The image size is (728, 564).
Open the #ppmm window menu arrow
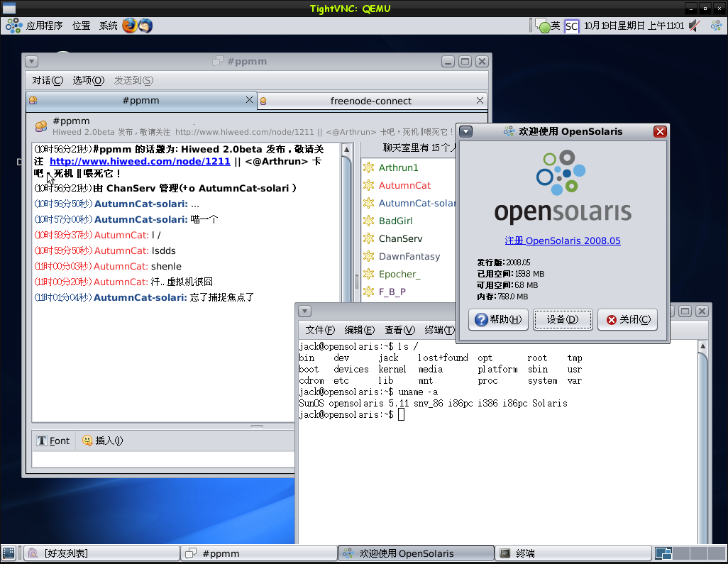pos(31,61)
